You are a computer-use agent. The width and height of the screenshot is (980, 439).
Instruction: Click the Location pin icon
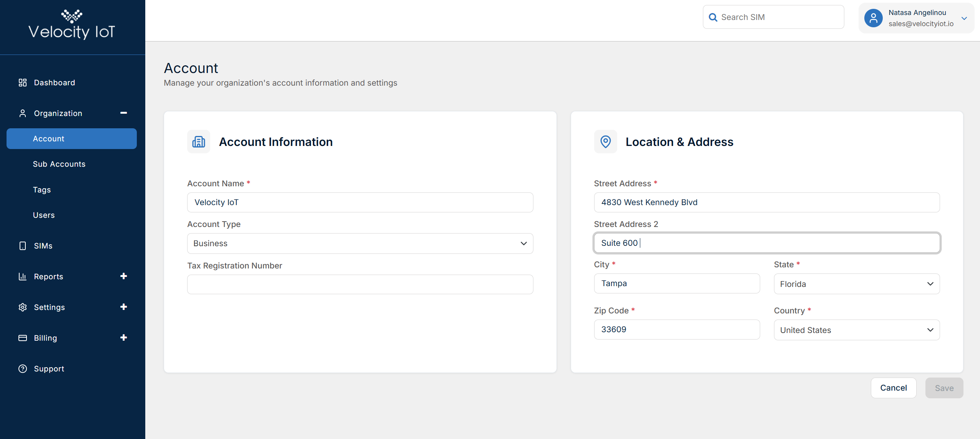click(606, 142)
